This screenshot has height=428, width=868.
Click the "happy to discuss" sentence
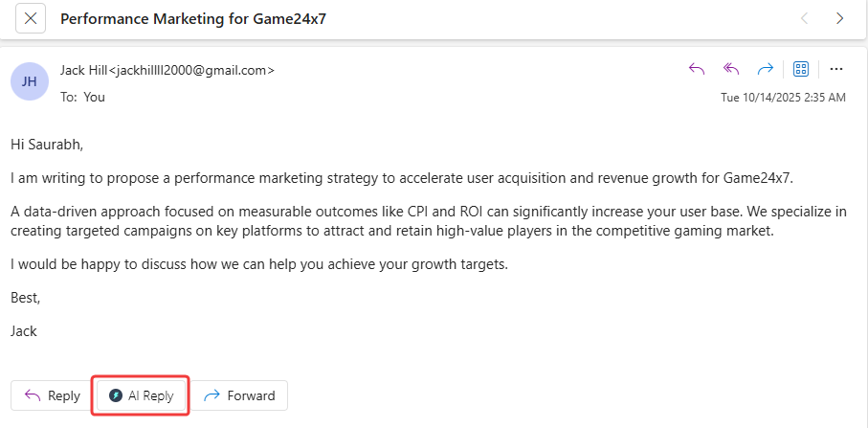[258, 264]
